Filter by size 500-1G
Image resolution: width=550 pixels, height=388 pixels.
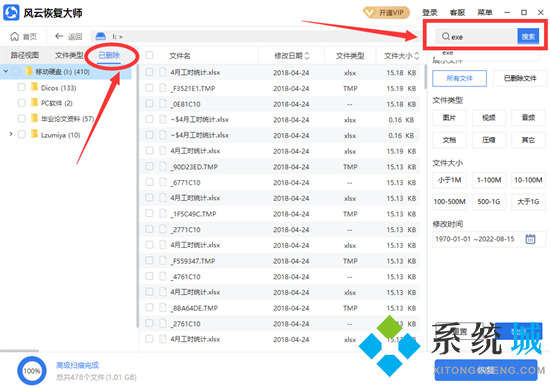489,202
